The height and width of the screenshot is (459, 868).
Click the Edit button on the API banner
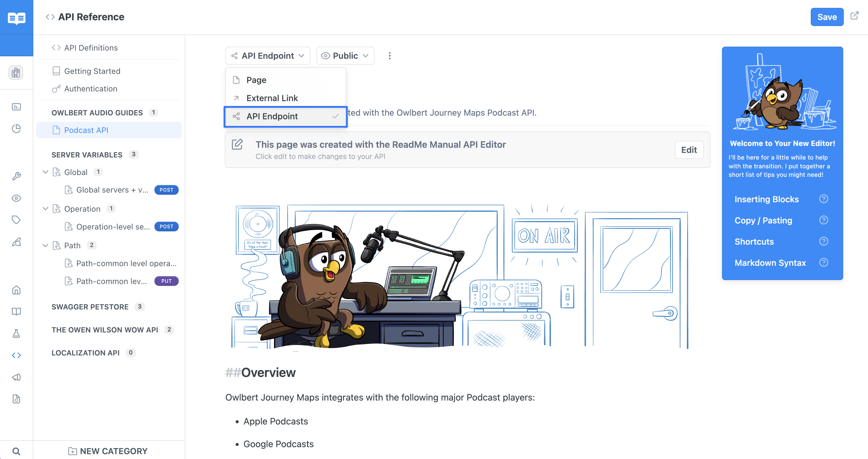pos(689,149)
